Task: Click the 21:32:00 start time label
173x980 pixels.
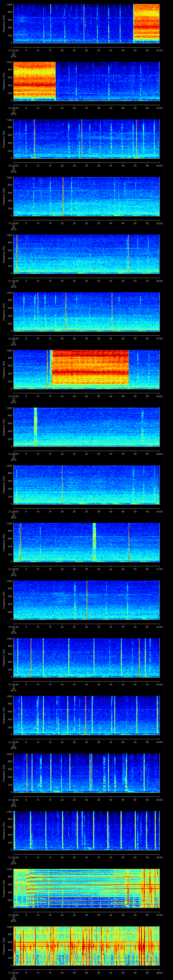Action: pos(13,684)
